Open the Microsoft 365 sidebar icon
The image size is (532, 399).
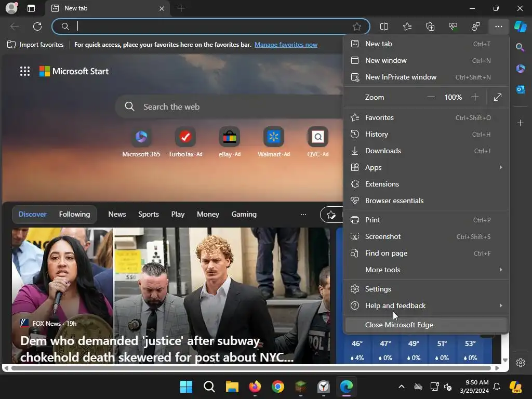pos(520,69)
